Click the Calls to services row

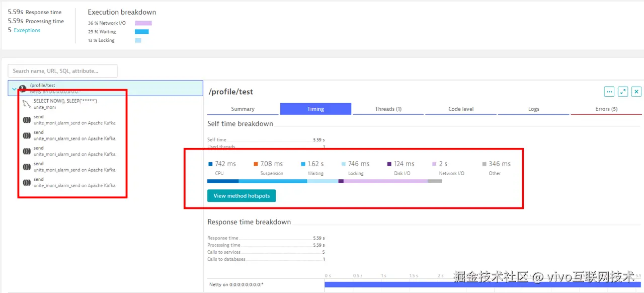[x=266, y=252]
